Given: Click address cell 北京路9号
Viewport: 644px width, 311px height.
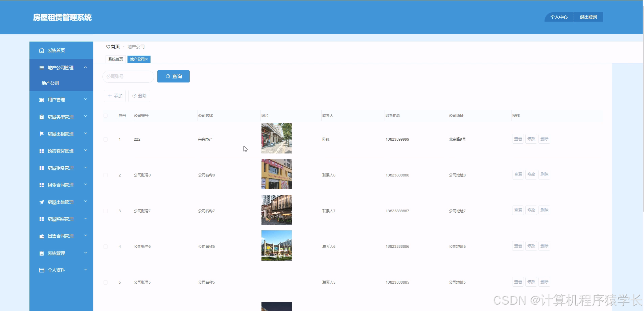Looking at the screenshot, I should click(x=457, y=139).
